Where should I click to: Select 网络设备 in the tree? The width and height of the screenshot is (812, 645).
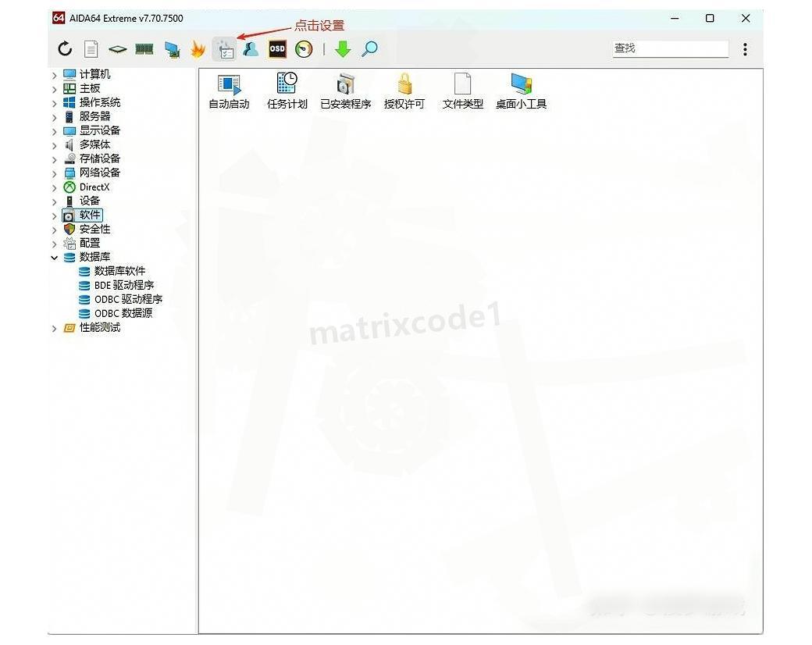coord(99,173)
